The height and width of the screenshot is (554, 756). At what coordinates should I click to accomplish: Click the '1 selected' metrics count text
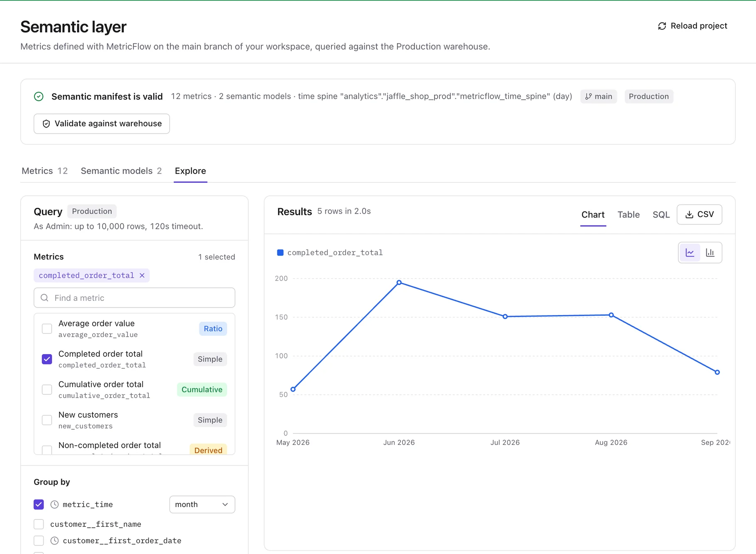coord(216,257)
